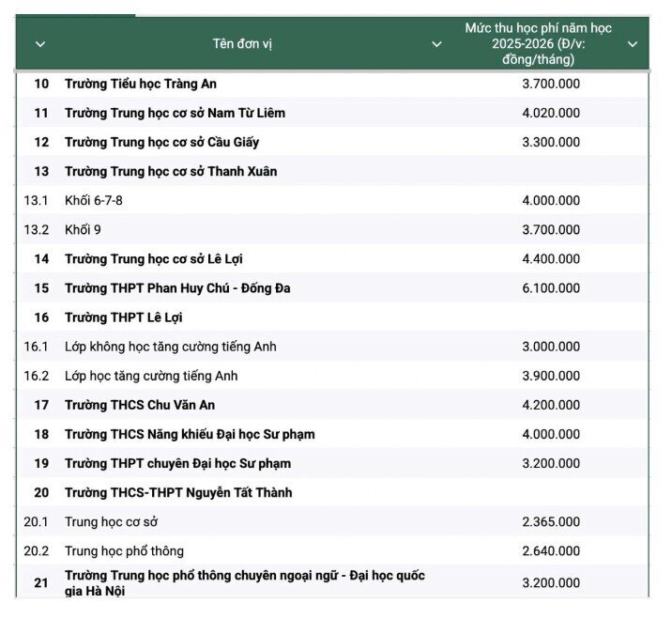Click the 3.900.000 fee cell
Image resolution: width=672 pixels, height=619 pixels.
[x=551, y=376]
